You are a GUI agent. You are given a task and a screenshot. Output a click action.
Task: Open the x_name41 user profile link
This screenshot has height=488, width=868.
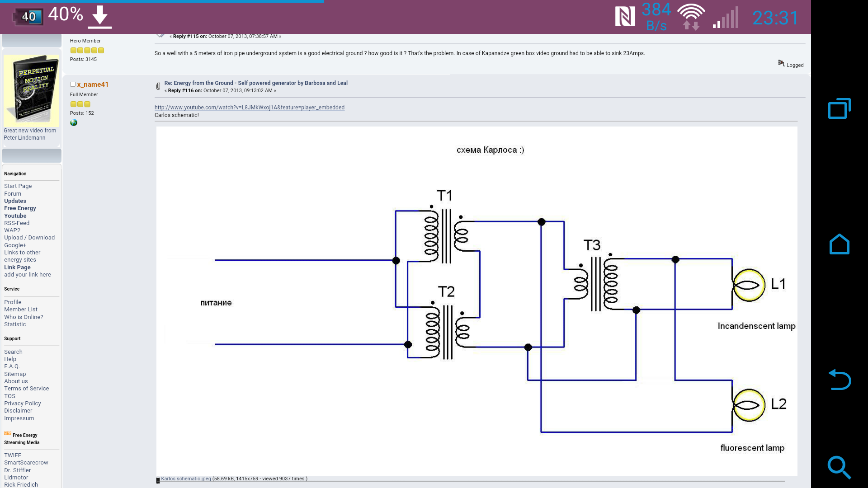pyautogui.click(x=93, y=84)
